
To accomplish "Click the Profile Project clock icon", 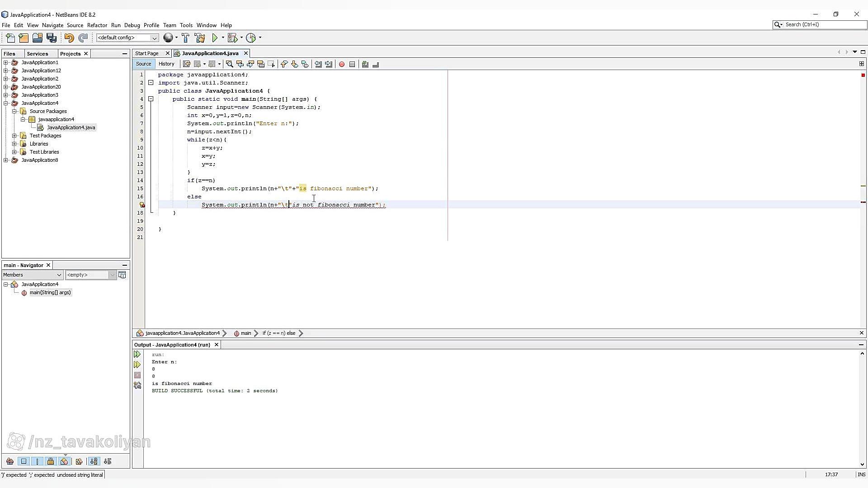I will click(x=251, y=38).
